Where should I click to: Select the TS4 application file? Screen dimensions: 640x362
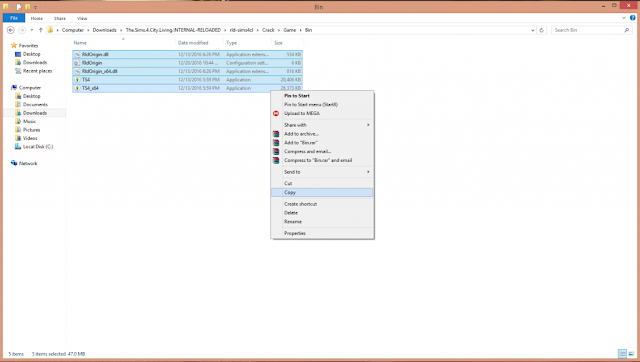point(187,80)
